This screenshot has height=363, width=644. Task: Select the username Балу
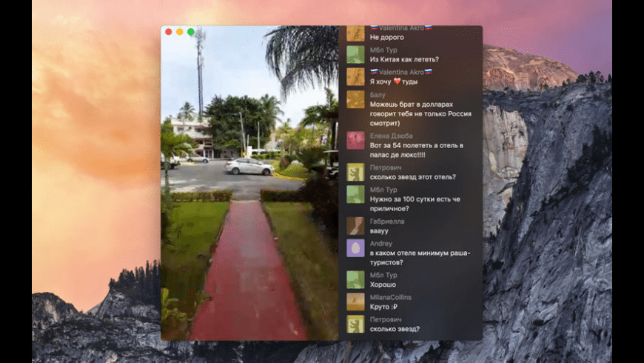point(378,95)
